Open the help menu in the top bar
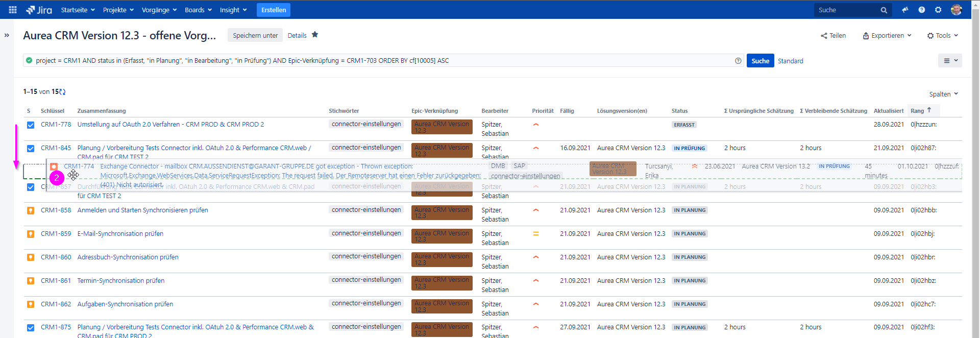Screen dimensions: 980x338 pos(921,10)
